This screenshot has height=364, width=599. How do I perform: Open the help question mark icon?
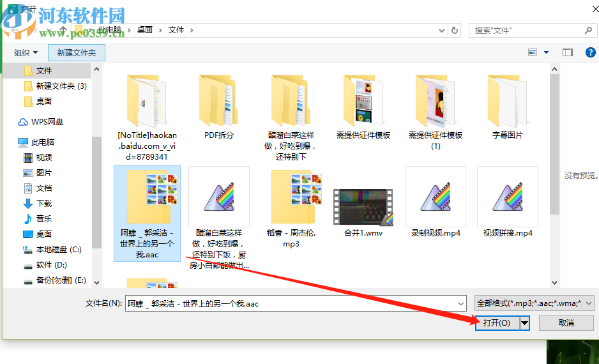[590, 52]
